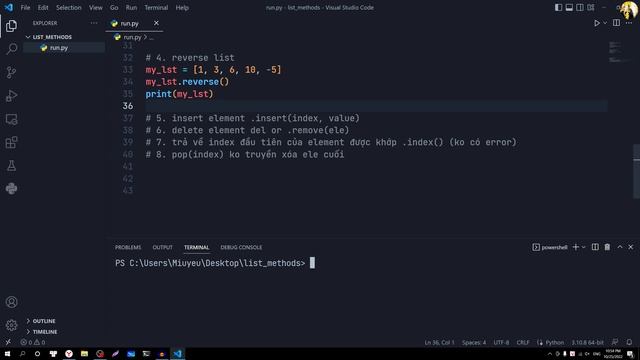
Task: Add a new terminal with plus icon
Action: [576, 247]
